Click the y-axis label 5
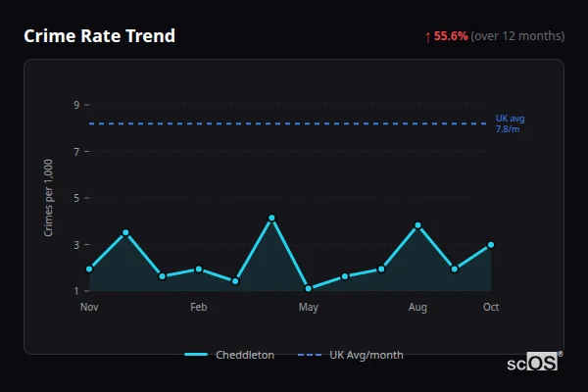The height and width of the screenshot is (392, 588). [x=76, y=198]
